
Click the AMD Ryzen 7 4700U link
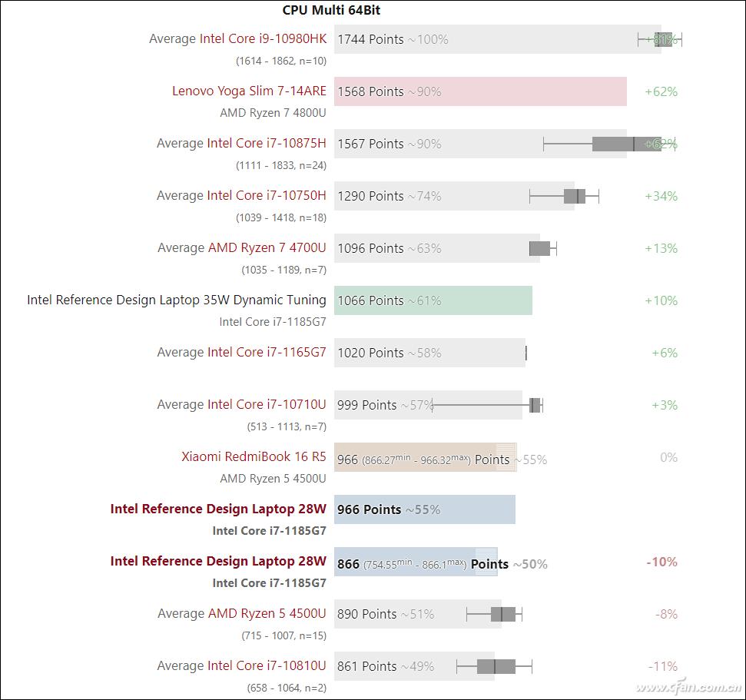pyautogui.click(x=267, y=248)
